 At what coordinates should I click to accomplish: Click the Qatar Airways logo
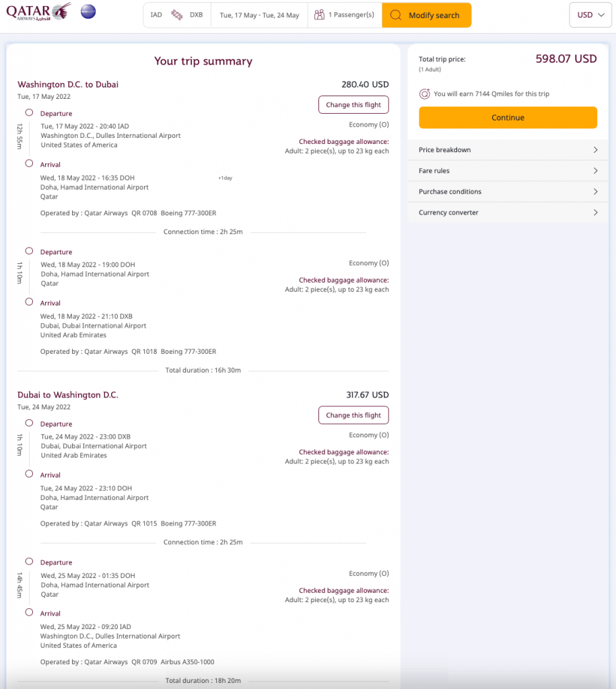[38, 12]
